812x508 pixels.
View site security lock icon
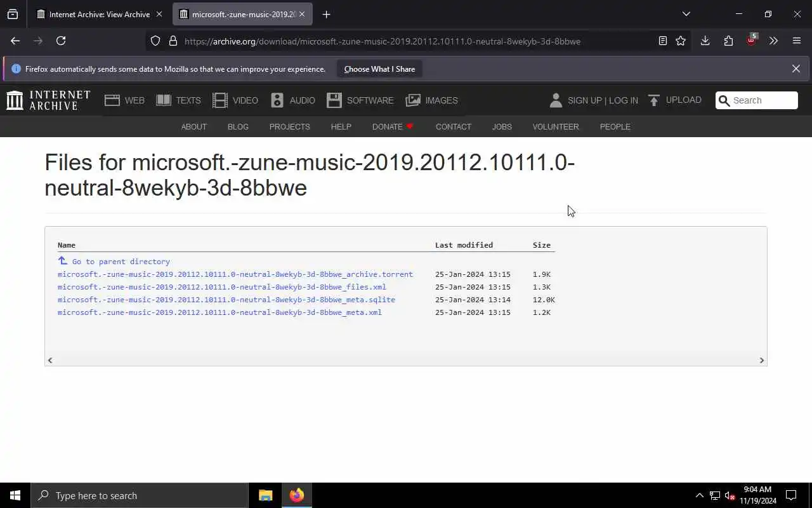tap(173, 41)
